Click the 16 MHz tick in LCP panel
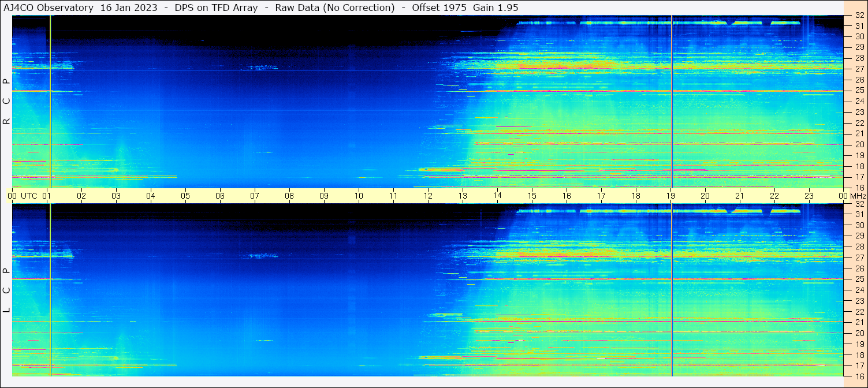Image resolution: width=868 pixels, height=388 pixels. point(859,376)
